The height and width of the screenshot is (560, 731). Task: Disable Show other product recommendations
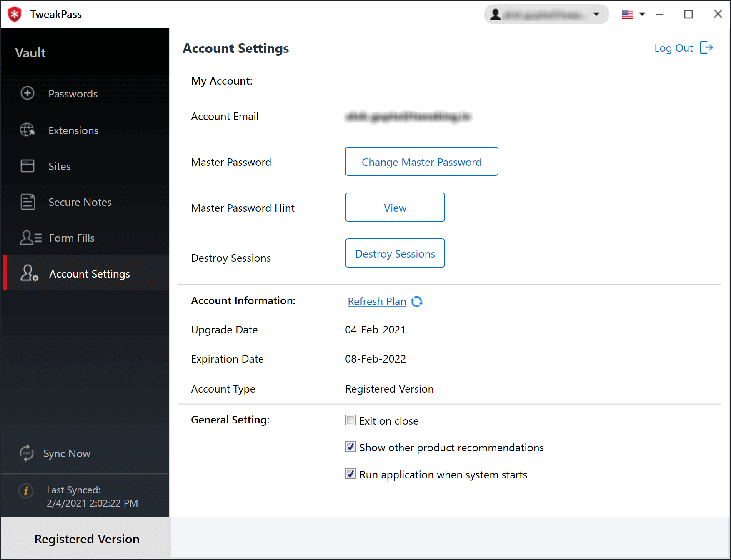[350, 447]
